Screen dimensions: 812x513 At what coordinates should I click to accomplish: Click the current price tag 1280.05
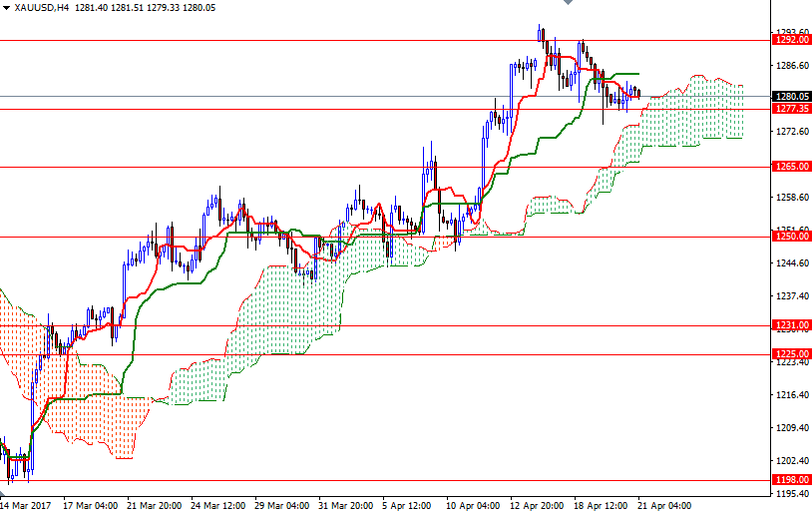coord(791,97)
